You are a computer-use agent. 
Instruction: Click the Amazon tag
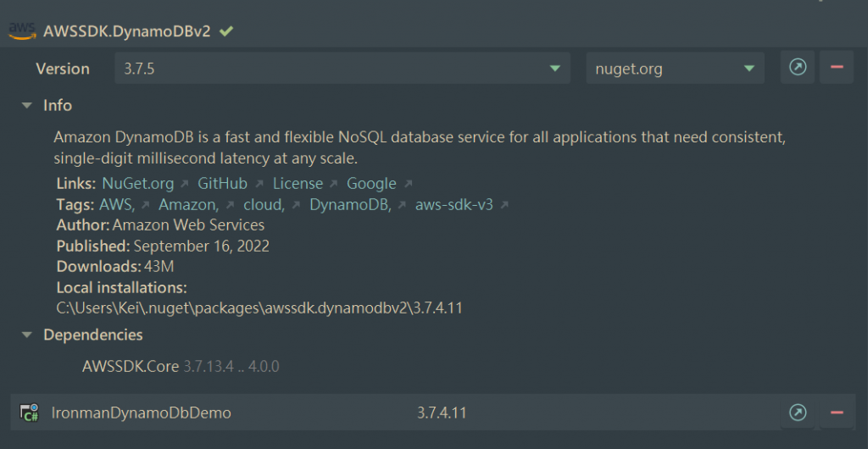(x=188, y=204)
